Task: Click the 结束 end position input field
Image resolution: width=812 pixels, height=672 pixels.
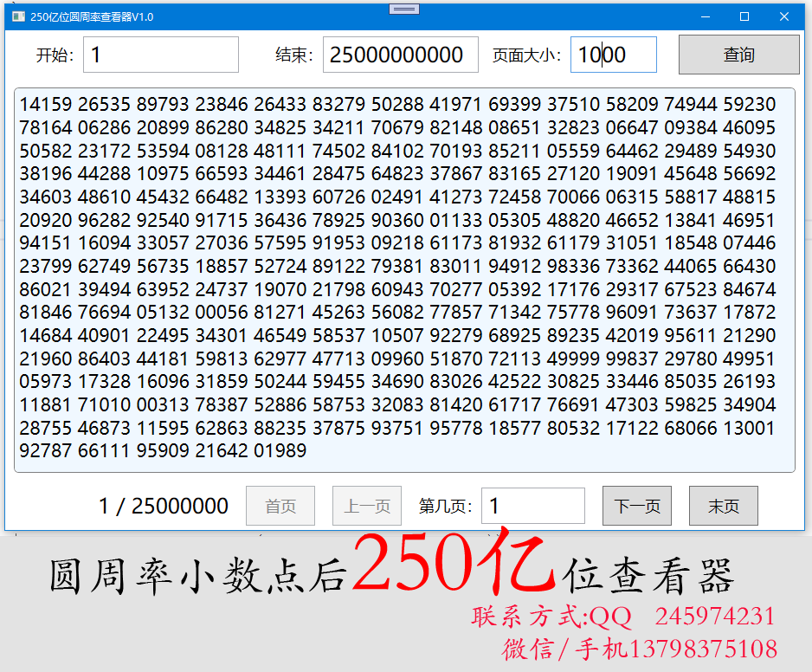Action: coord(400,55)
